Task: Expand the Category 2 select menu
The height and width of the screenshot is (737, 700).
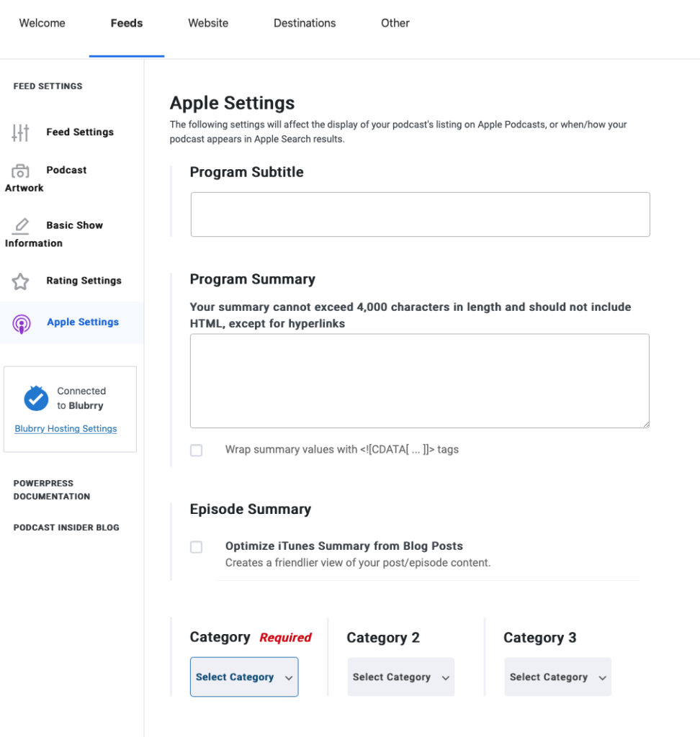Action: 401,677
